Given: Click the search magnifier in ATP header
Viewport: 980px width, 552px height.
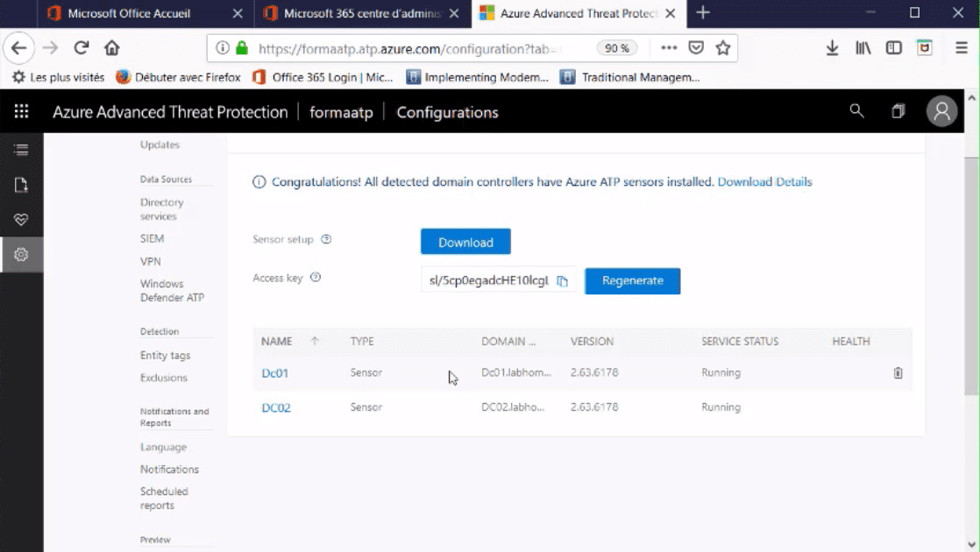Looking at the screenshot, I should [x=857, y=110].
